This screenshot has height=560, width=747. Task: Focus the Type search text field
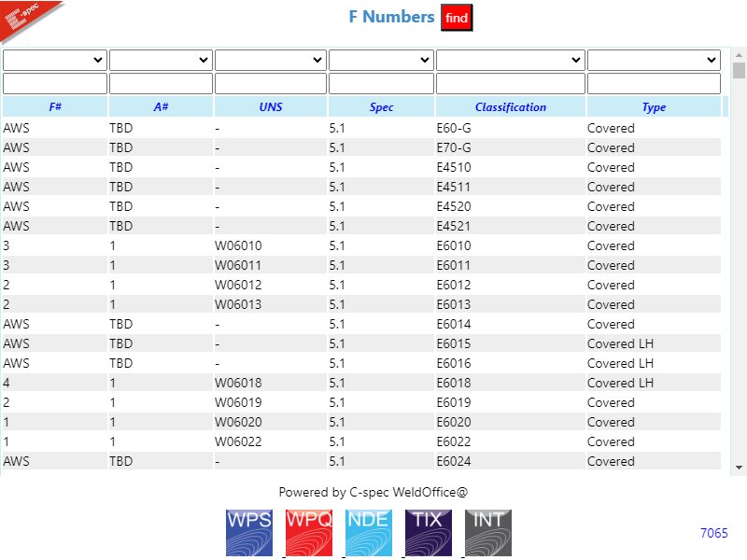click(654, 83)
